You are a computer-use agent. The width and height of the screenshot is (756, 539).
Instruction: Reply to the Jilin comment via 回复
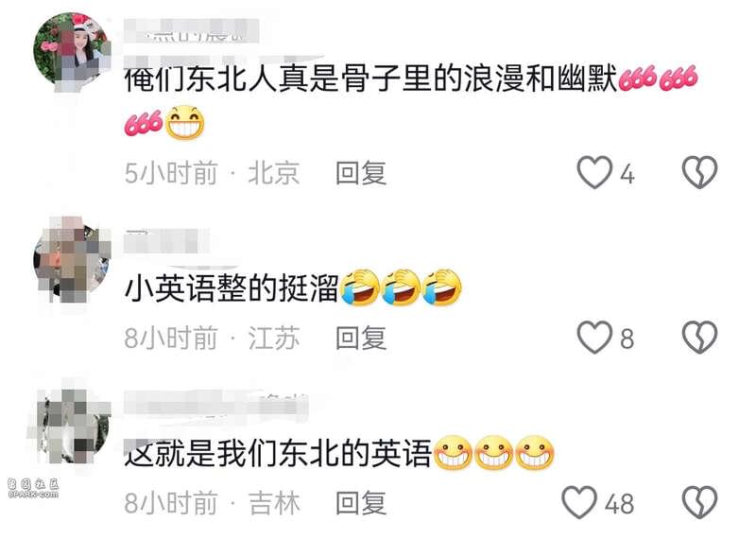point(361,503)
